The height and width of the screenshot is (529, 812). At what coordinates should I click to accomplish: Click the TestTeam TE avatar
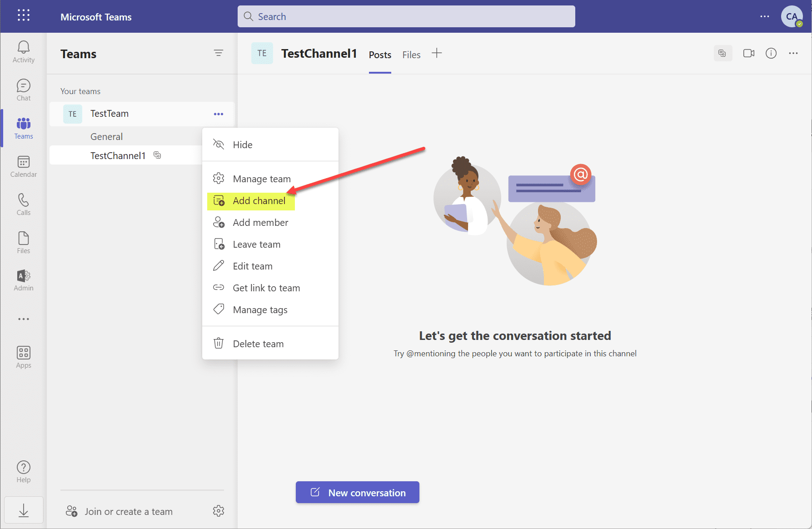(x=73, y=114)
